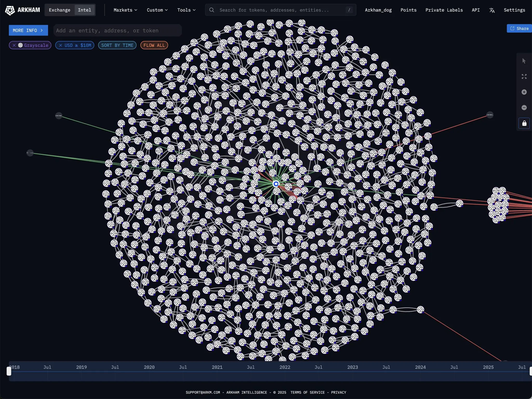Click the left timeline range handle
The height and width of the screenshot is (399, 532).
click(9, 371)
